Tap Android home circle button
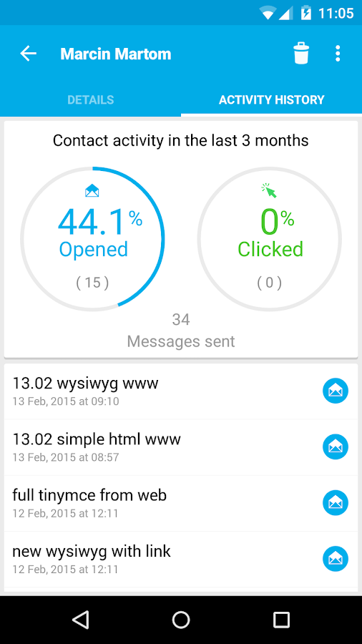The height and width of the screenshot is (644, 362). [181, 620]
